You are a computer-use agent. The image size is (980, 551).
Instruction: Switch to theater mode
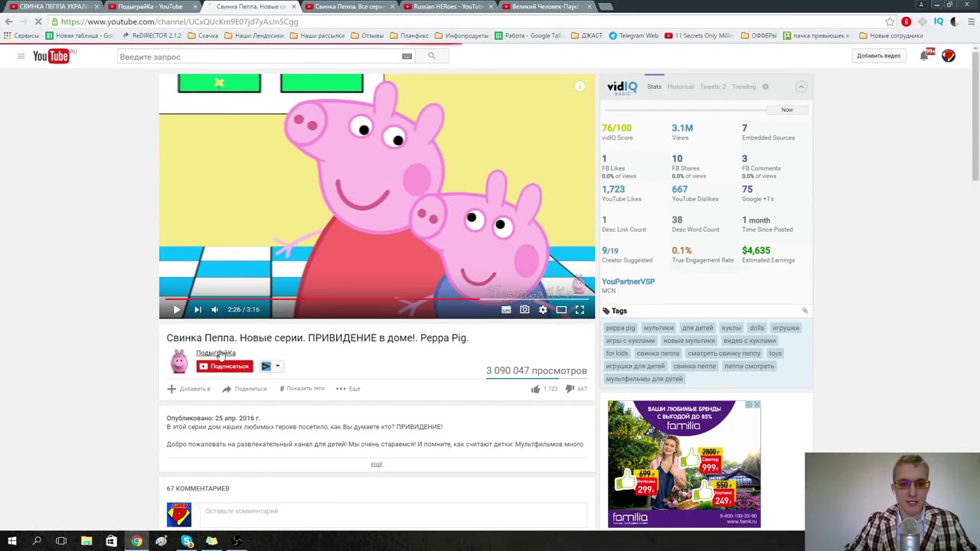click(x=561, y=309)
